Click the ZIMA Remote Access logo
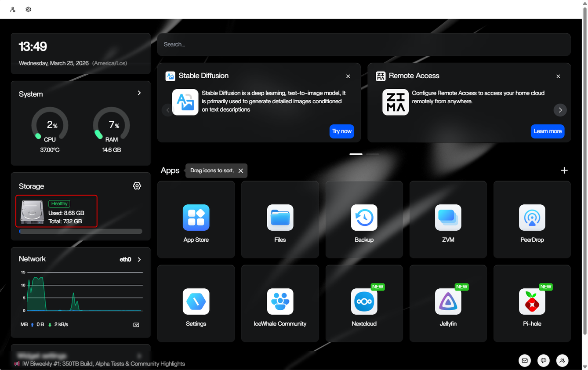Screen dimensions: 588x370 pos(396,102)
